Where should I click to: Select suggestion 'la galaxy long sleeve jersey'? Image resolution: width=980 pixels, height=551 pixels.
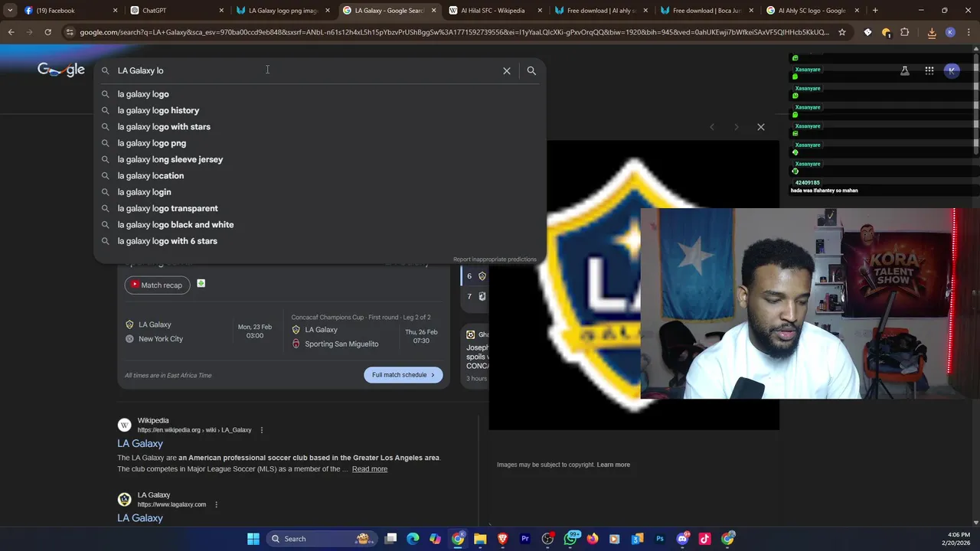(x=320, y=159)
